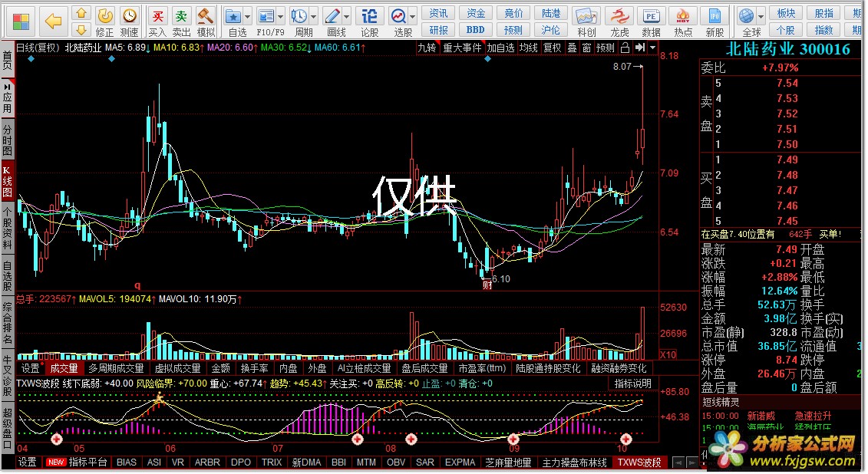The width and height of the screenshot is (868, 474).
Task: Click the jump-to-end arrow icon
Action: pyautogui.click(x=640, y=48)
